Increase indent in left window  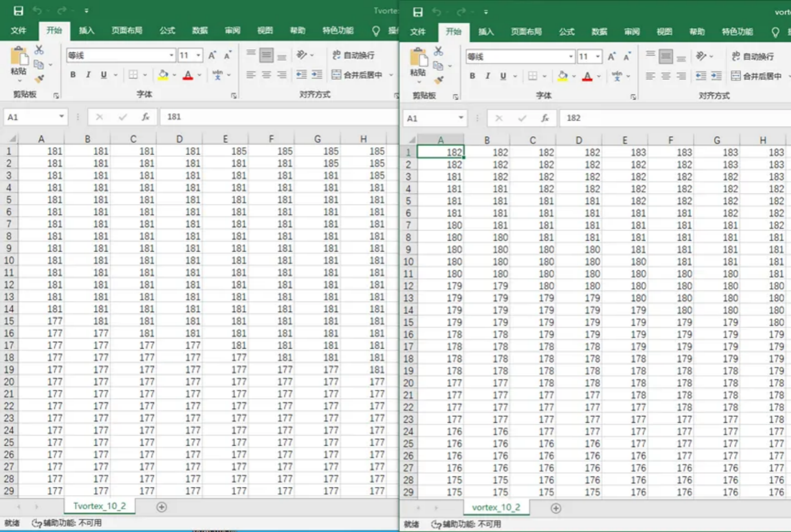[317, 75]
